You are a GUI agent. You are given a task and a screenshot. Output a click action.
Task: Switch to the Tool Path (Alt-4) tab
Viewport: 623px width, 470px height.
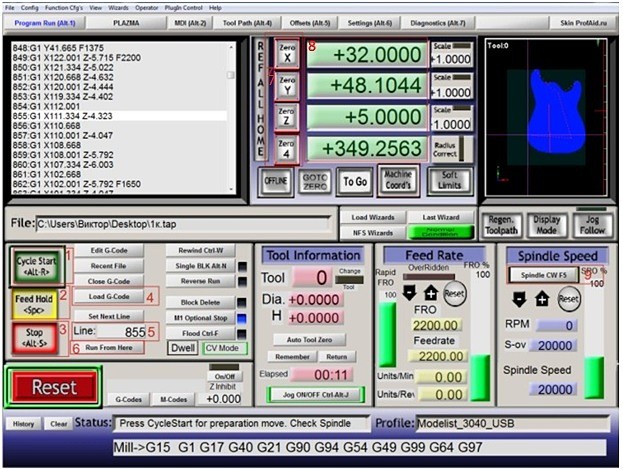[x=247, y=23]
